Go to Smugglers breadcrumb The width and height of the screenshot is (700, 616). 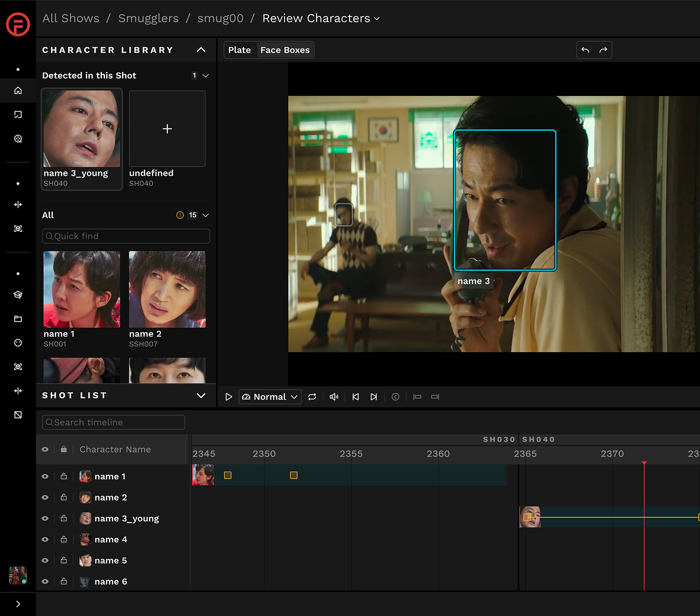click(x=148, y=18)
